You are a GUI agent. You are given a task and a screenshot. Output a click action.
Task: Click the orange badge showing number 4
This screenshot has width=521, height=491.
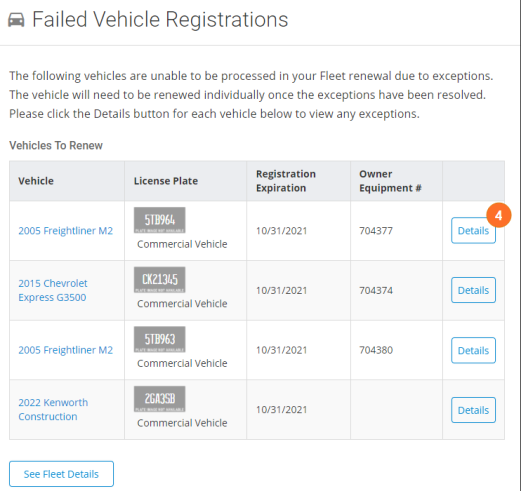pyautogui.click(x=498, y=215)
